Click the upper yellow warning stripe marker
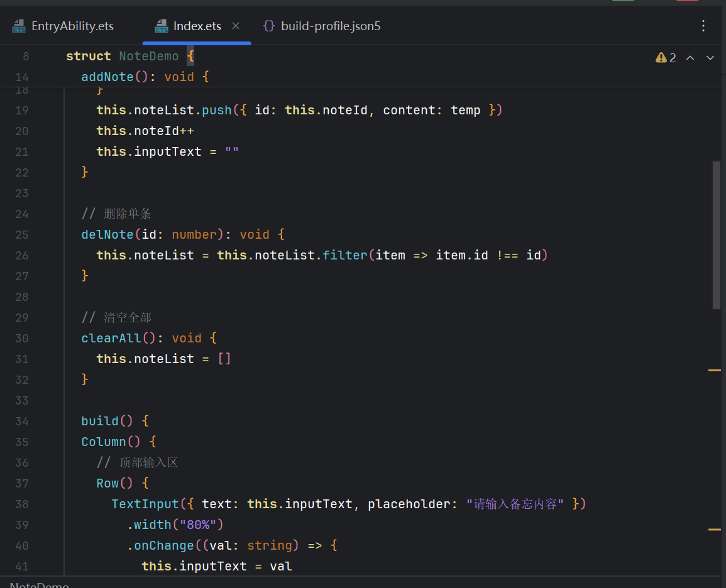726x588 pixels. click(715, 370)
